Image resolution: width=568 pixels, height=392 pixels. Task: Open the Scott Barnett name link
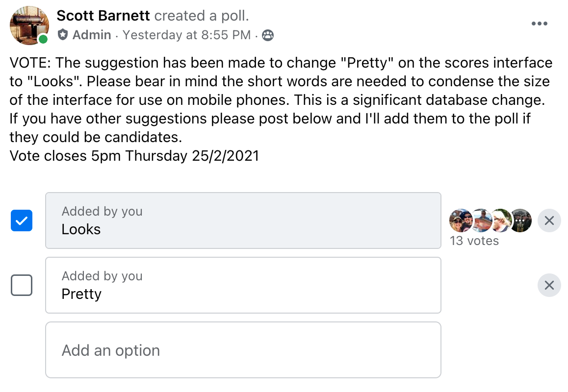[x=103, y=16]
